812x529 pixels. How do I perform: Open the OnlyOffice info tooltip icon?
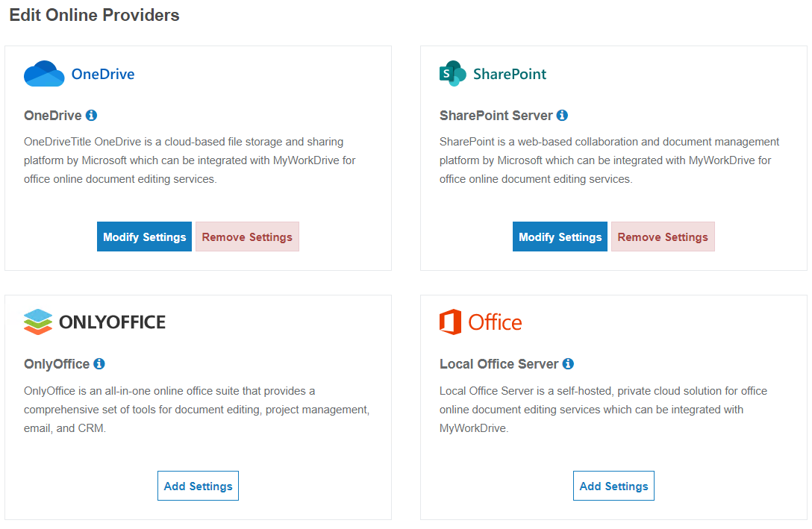(x=99, y=364)
